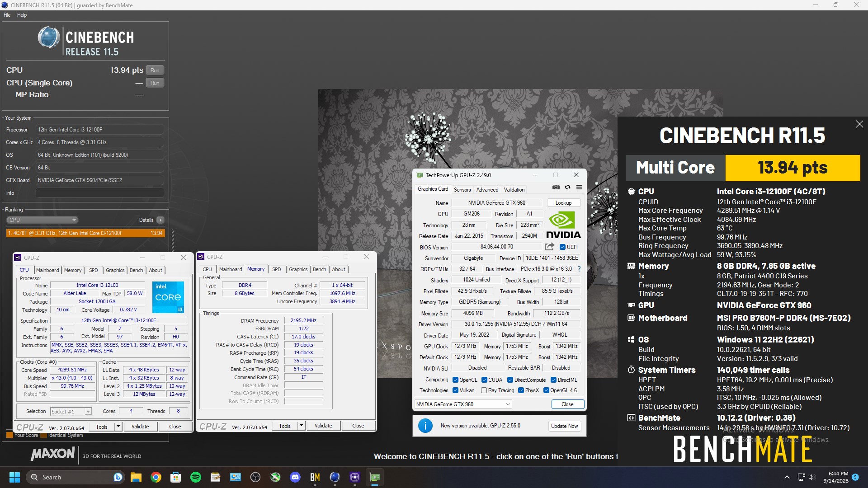Switch to the CPU-Z taskbar icon

pyautogui.click(x=355, y=477)
